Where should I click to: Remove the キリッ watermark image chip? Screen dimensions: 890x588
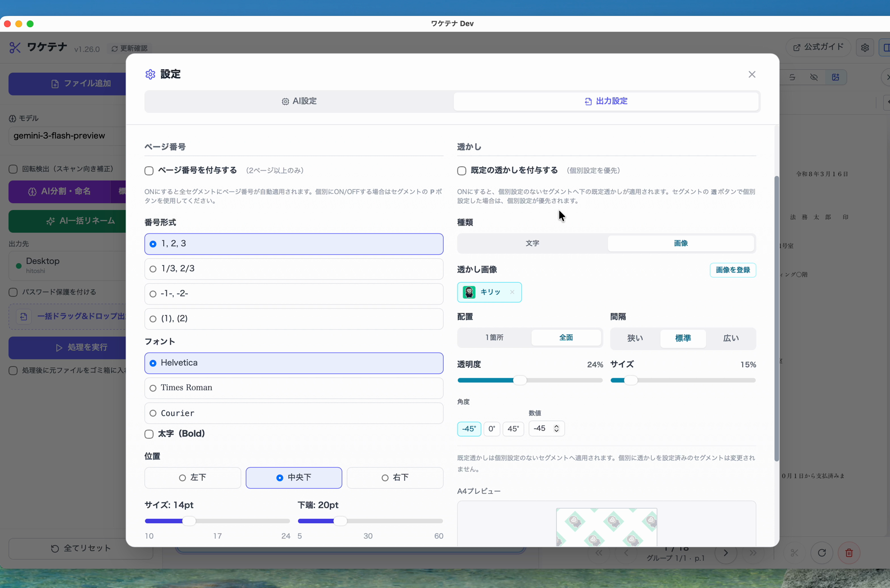(512, 292)
